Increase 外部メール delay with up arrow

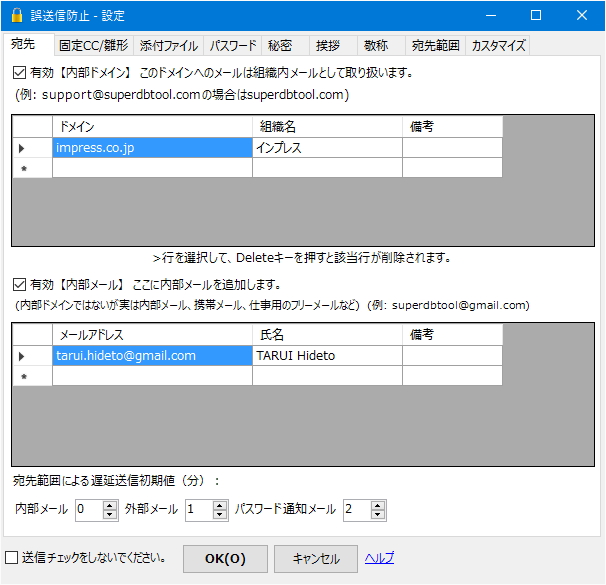tap(220, 505)
